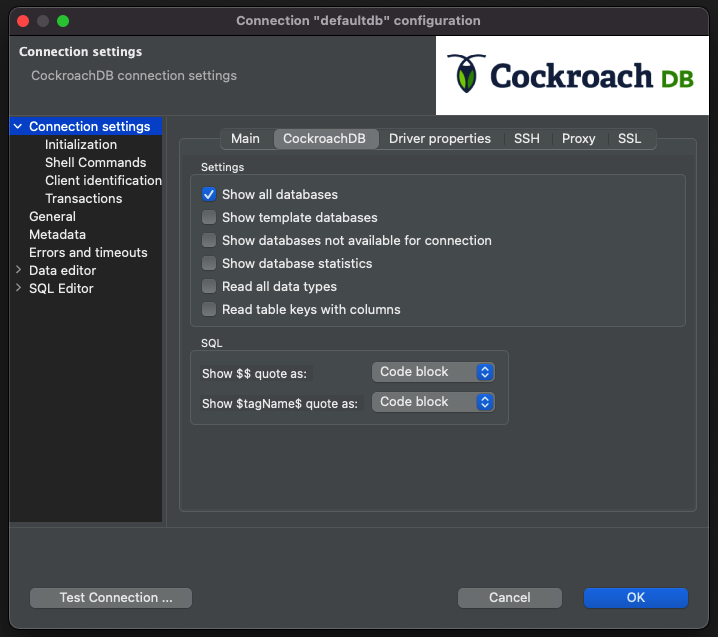Image resolution: width=718 pixels, height=637 pixels.
Task: Cancel the configuration dialog
Action: click(510, 598)
